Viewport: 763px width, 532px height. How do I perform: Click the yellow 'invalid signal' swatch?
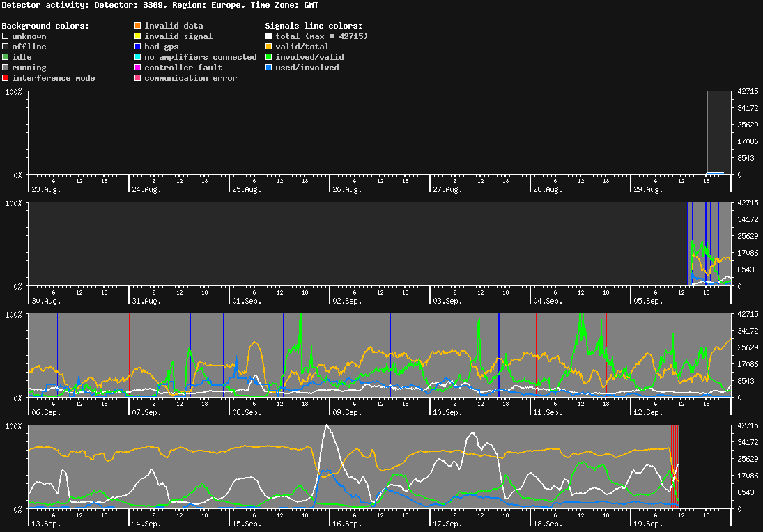pos(138,36)
